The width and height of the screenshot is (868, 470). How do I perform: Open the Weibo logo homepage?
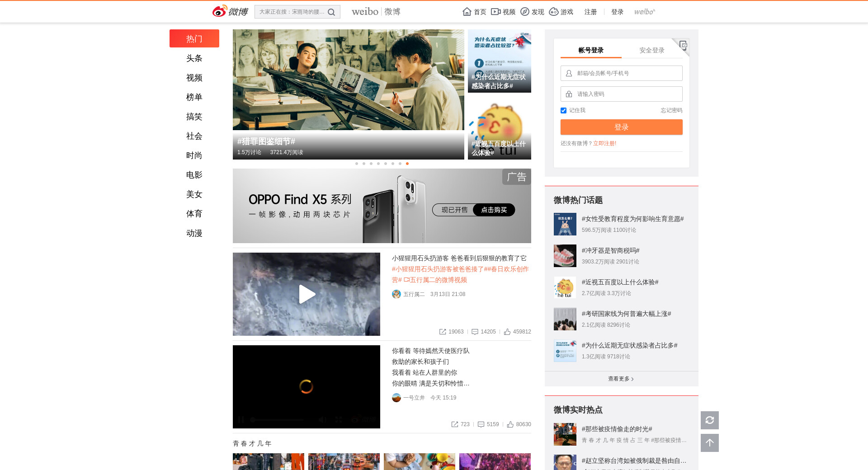(230, 11)
